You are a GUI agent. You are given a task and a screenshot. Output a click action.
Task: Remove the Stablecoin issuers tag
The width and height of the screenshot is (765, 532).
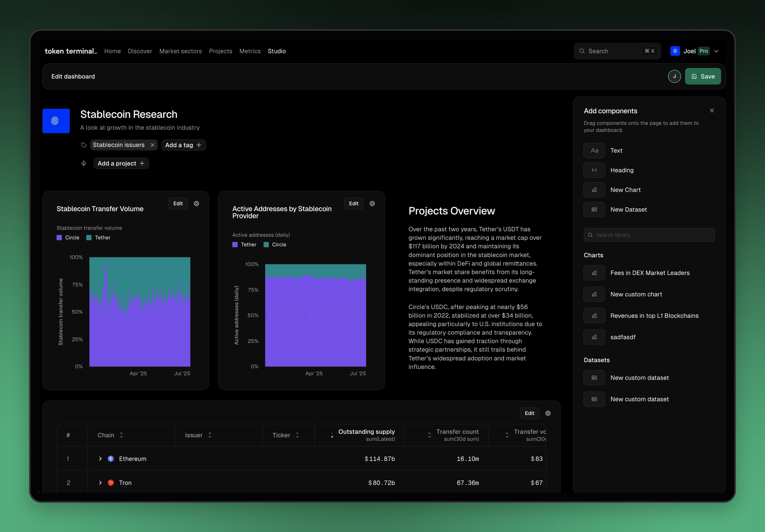coord(152,145)
